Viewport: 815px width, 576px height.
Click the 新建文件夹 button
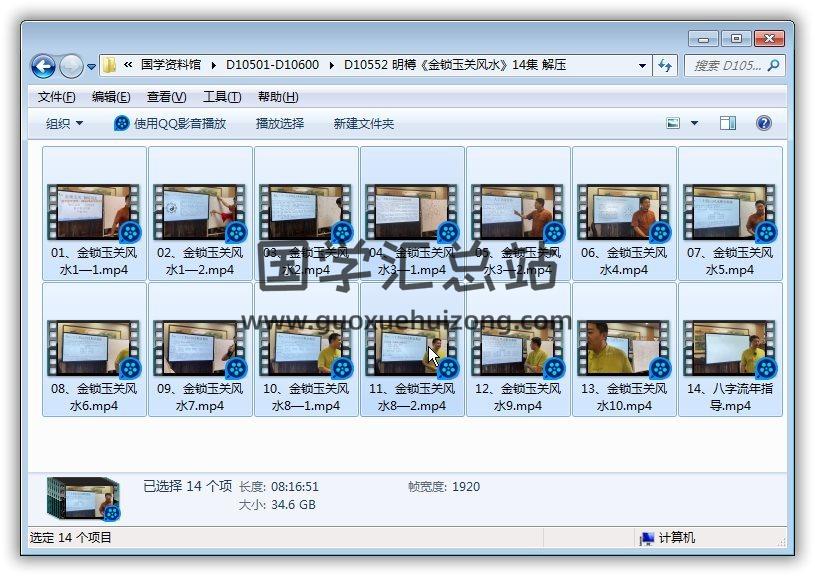pos(364,123)
